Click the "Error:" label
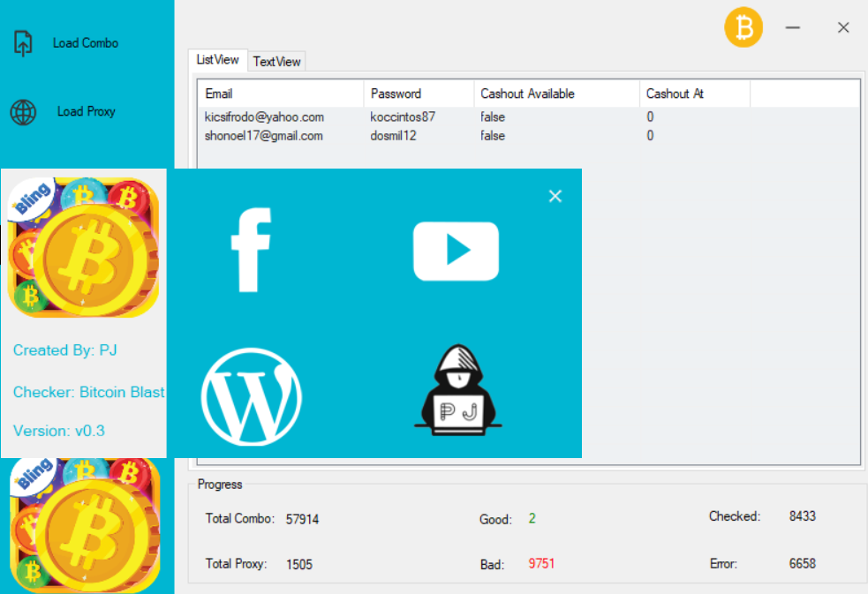The width and height of the screenshot is (868, 594). coord(723,564)
